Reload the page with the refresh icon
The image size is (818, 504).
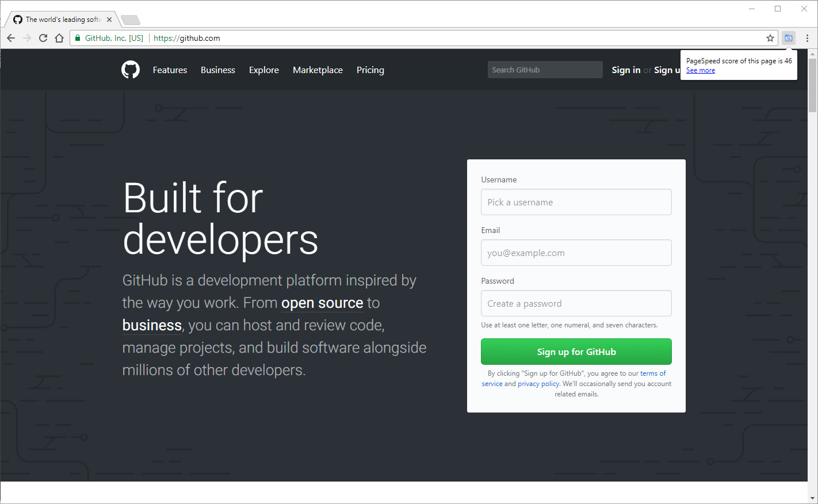pyautogui.click(x=43, y=38)
